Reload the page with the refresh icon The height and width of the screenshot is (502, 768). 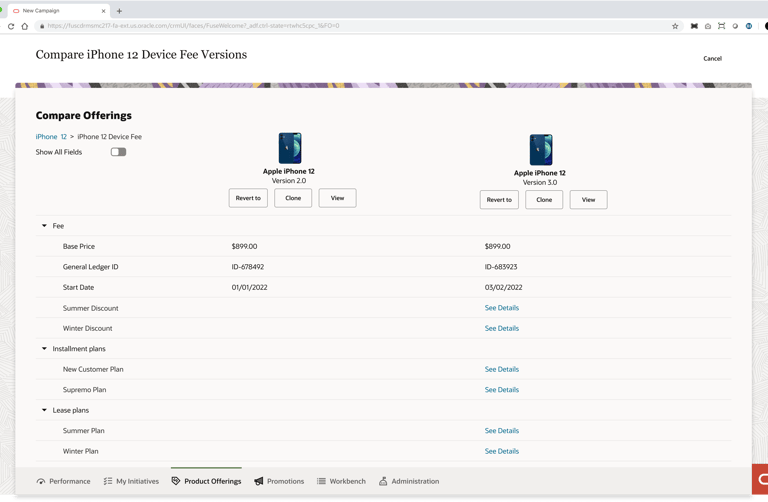11,26
